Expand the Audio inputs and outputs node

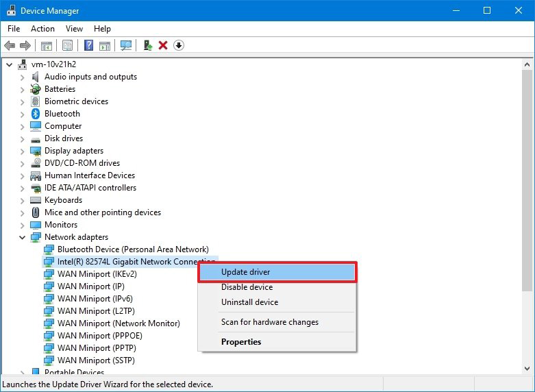(x=22, y=77)
